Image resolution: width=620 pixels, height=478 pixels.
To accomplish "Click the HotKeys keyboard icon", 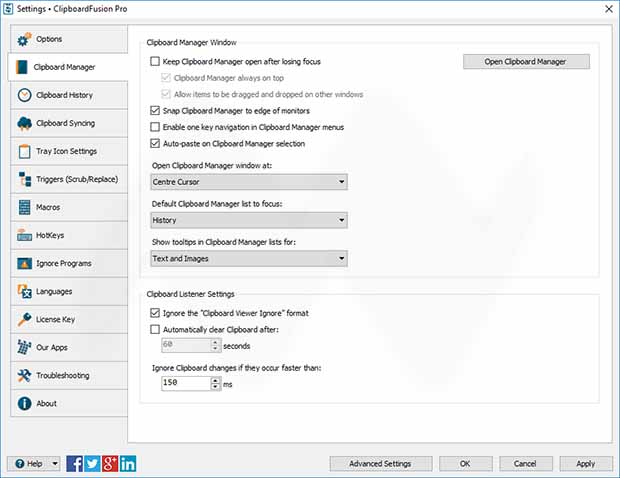I will [24, 235].
